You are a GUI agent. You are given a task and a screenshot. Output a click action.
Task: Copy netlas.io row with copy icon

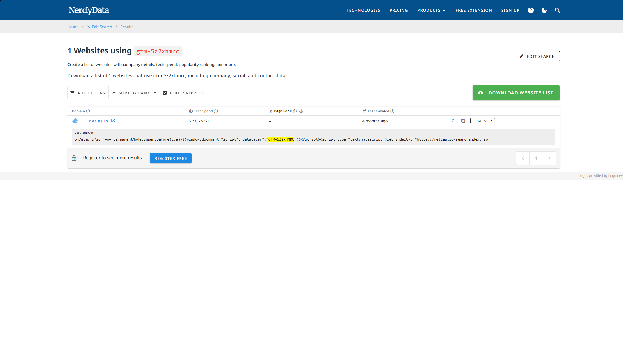[463, 121]
